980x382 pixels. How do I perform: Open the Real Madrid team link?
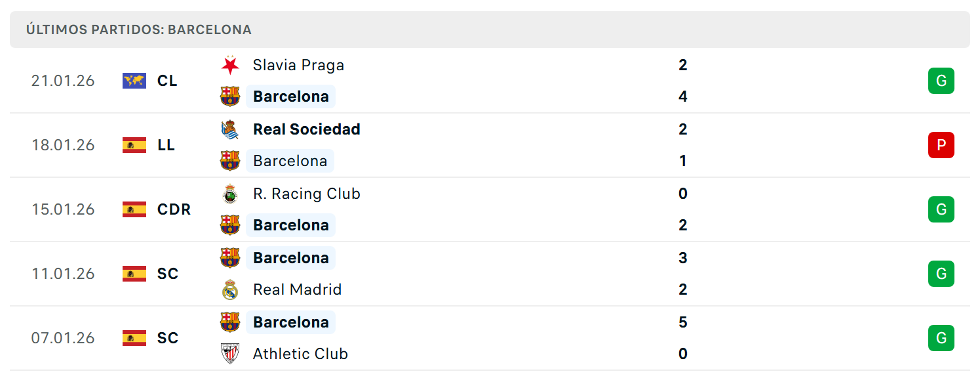298,289
